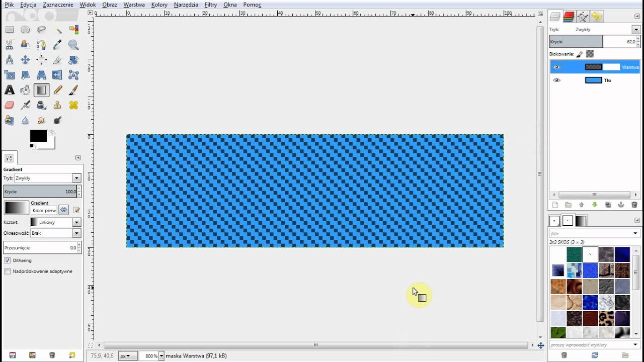This screenshot has width=644, height=362.
Task: Enable Nadpróbkowanie adaptywne checkbox
Action: (8, 271)
